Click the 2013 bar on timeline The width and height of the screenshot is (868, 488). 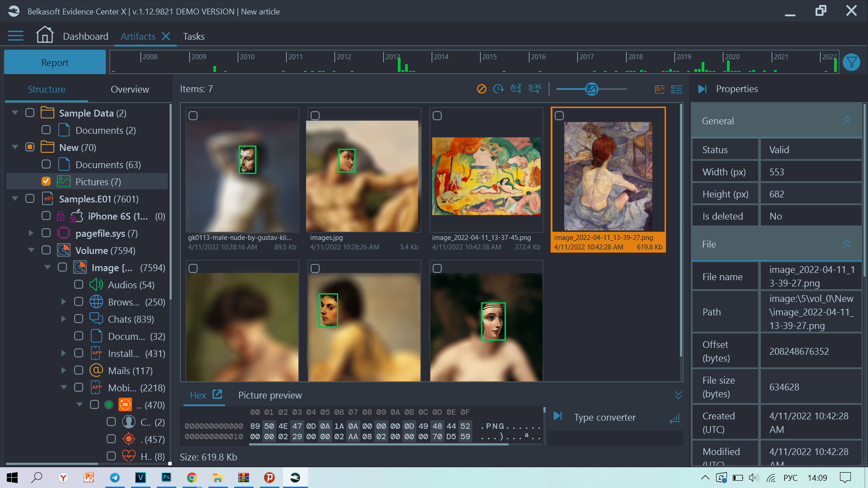point(399,65)
